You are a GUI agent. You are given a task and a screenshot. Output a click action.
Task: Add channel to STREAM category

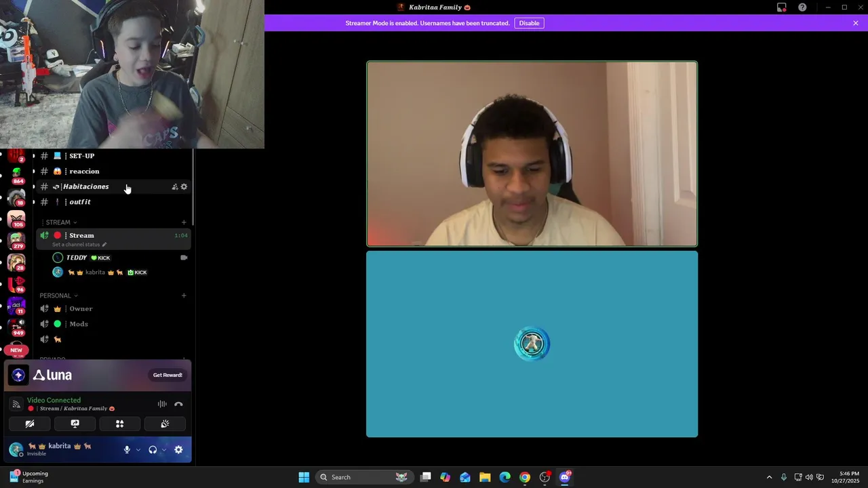pyautogui.click(x=184, y=222)
